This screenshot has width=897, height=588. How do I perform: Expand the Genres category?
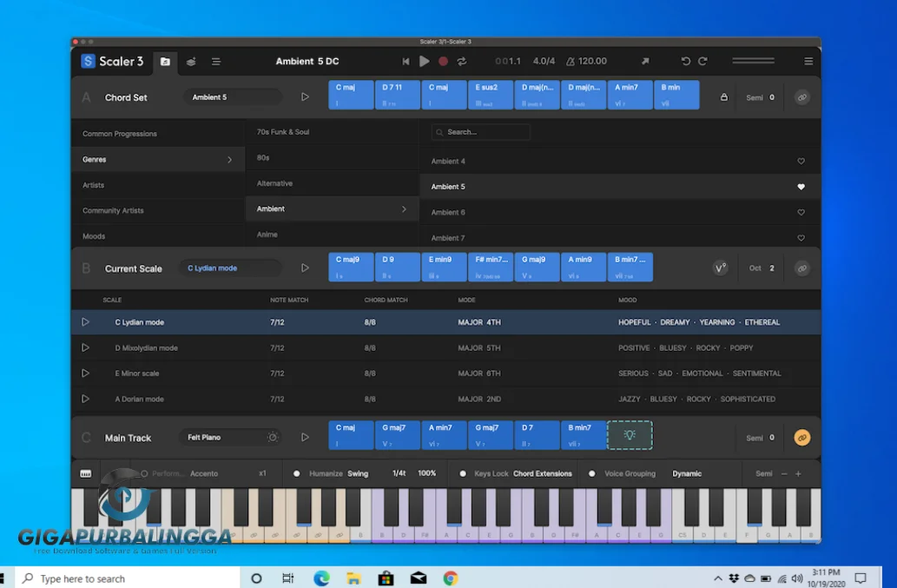[x=158, y=160]
